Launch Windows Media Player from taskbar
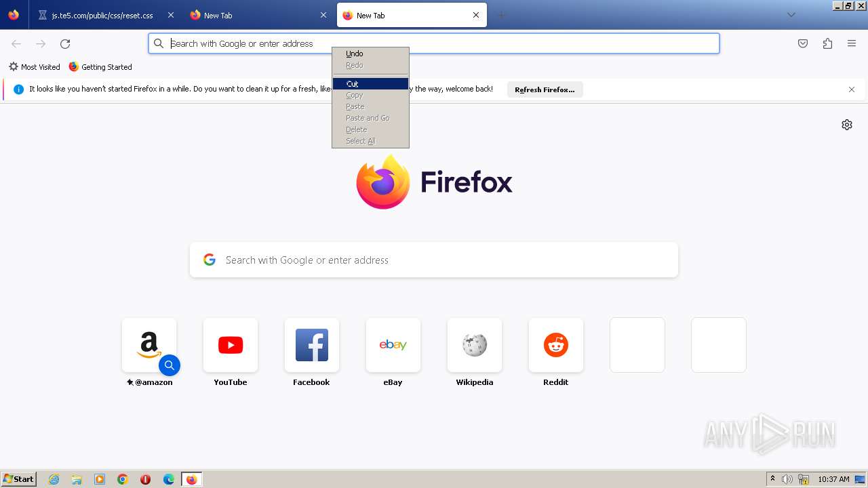868x488 pixels. pos(100,479)
